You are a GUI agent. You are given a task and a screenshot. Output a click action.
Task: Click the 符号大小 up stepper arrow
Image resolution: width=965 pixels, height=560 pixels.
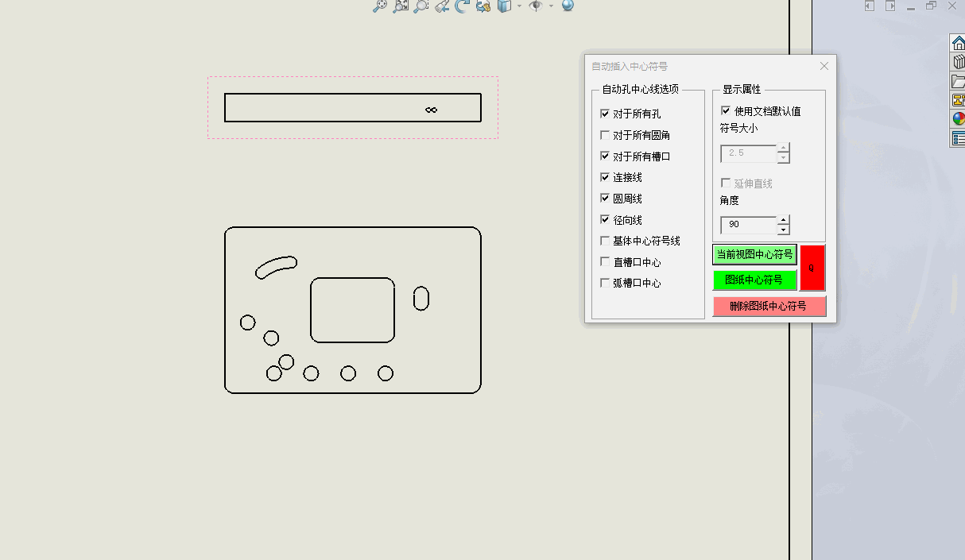coord(783,149)
